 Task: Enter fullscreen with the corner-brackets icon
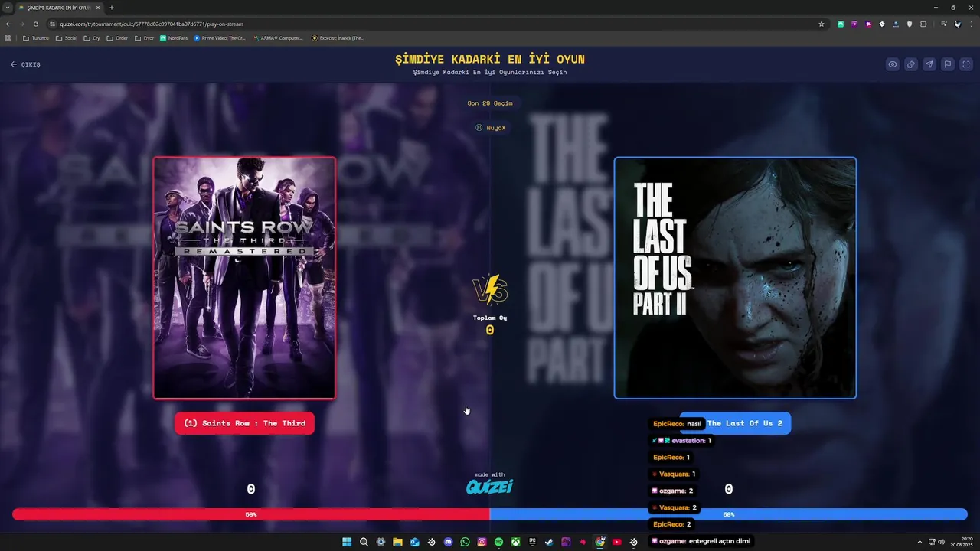coord(966,64)
